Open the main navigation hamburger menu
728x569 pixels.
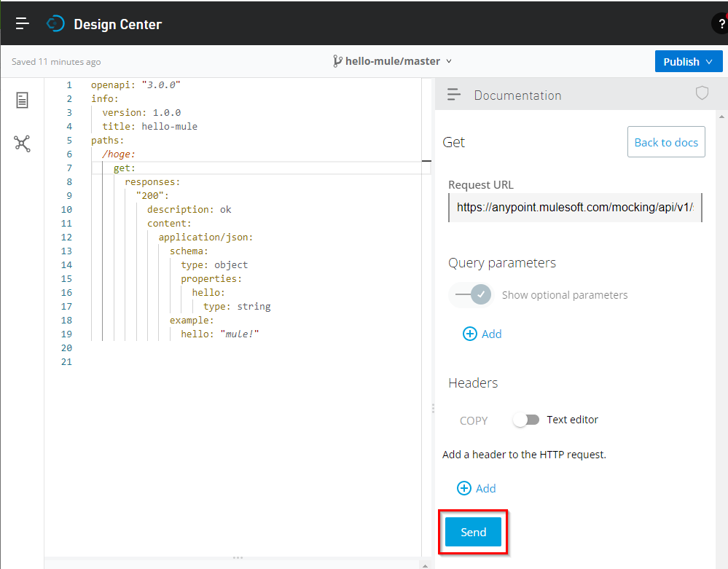(x=22, y=23)
